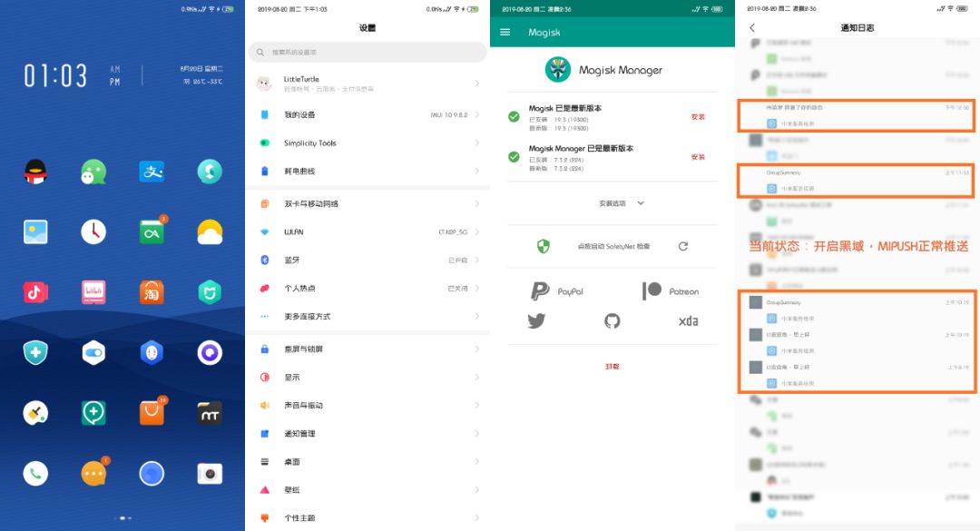Image resolution: width=980 pixels, height=531 pixels.
Task: Focus the settings search field
Action: coord(367,52)
